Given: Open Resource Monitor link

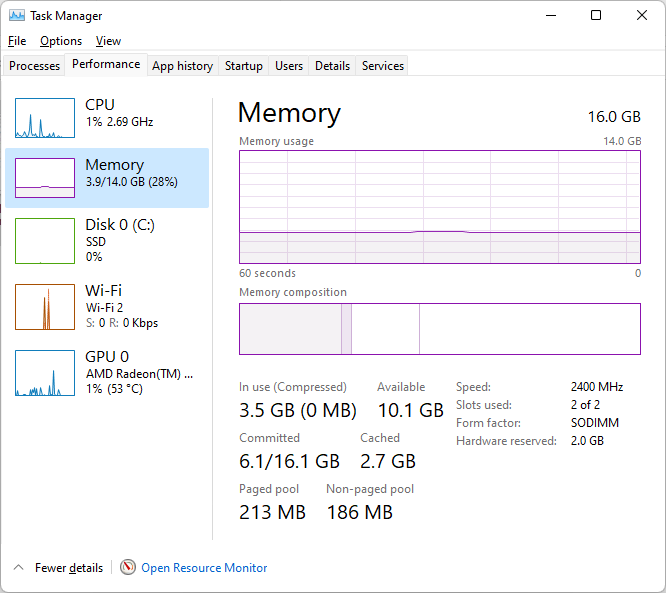Looking at the screenshot, I should pos(204,568).
